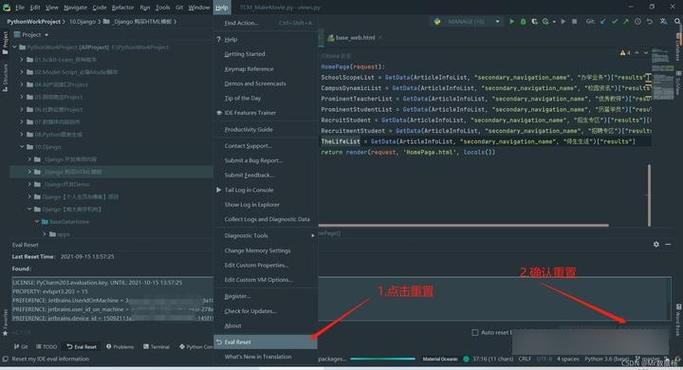The image size is (683, 370).
Task: Choose Eval Reset from Help menu
Action: click(265, 342)
